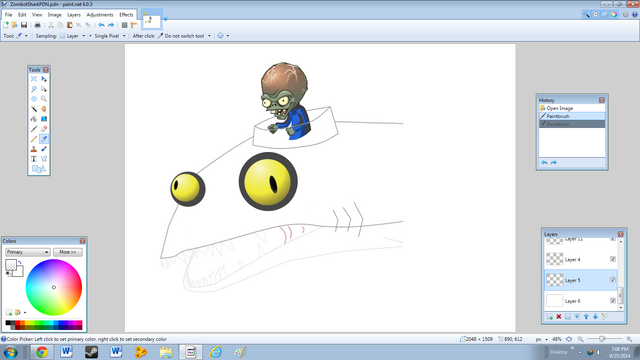The image size is (640, 360).
Task: Toggle visibility checkbox for Layer 6
Action: (613, 301)
